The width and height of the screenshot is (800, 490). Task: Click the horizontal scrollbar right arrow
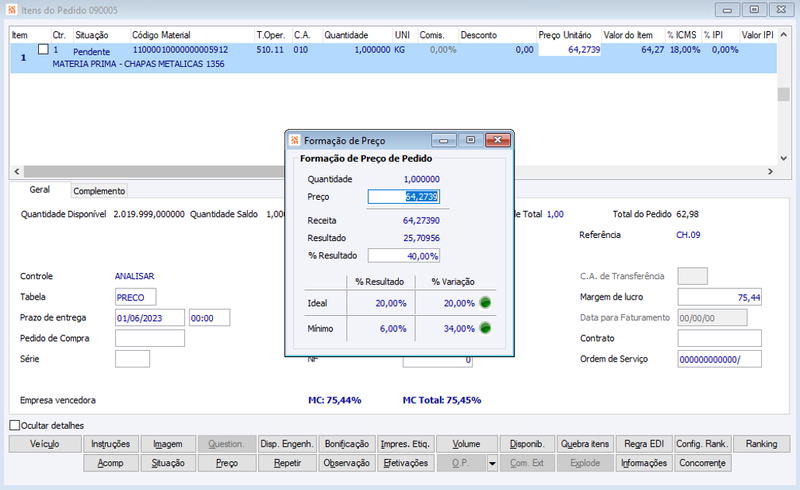770,172
